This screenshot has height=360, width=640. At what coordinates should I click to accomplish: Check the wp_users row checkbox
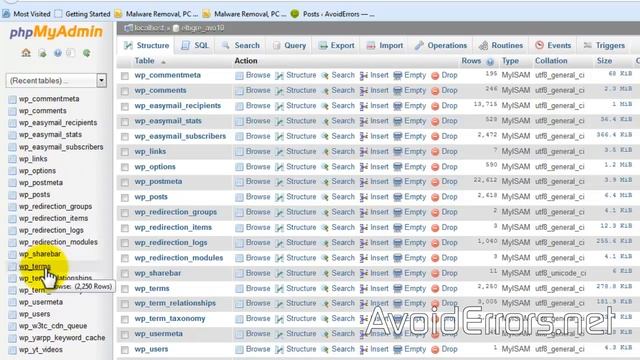[x=125, y=350]
